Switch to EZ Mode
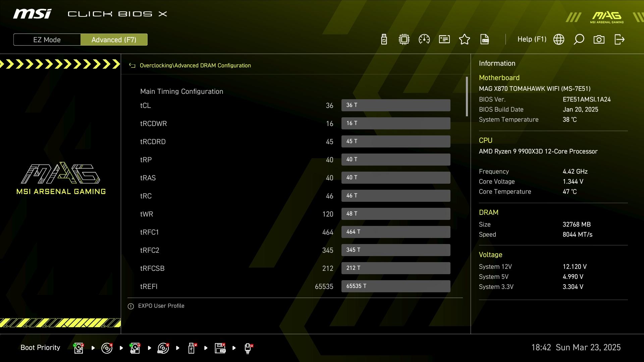This screenshot has height=362, width=644. tap(47, 40)
